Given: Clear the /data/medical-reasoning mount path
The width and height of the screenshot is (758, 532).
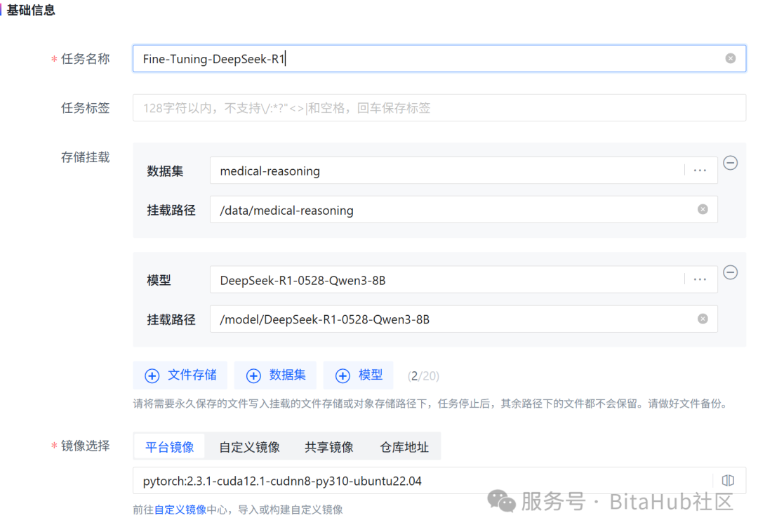Looking at the screenshot, I should coord(703,209).
